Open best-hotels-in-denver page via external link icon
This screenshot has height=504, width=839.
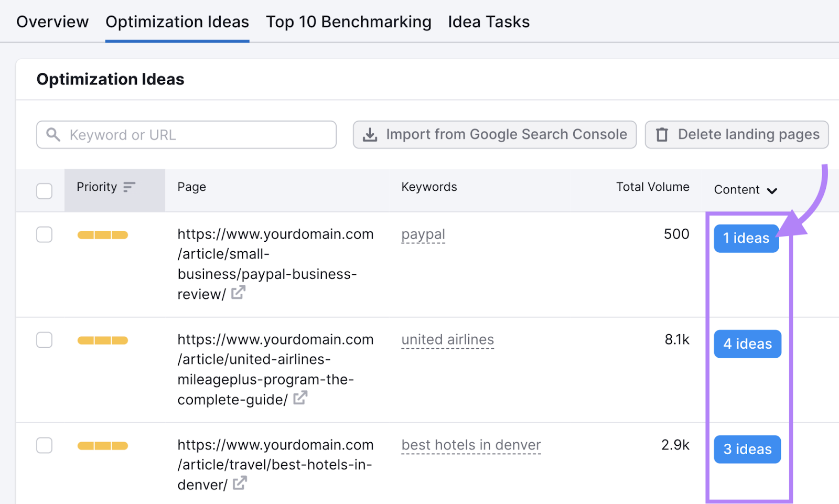240,483
